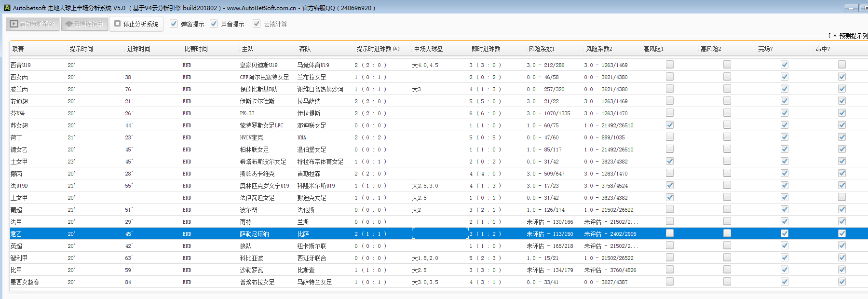Minimize the Autobetsoft window
This screenshot has height=299, width=868.
851,8
